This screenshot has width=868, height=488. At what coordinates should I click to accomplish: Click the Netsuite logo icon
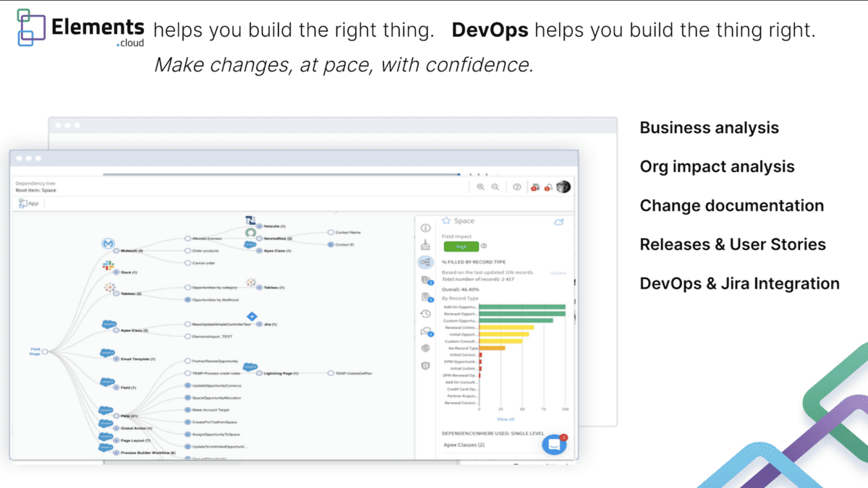[251, 221]
